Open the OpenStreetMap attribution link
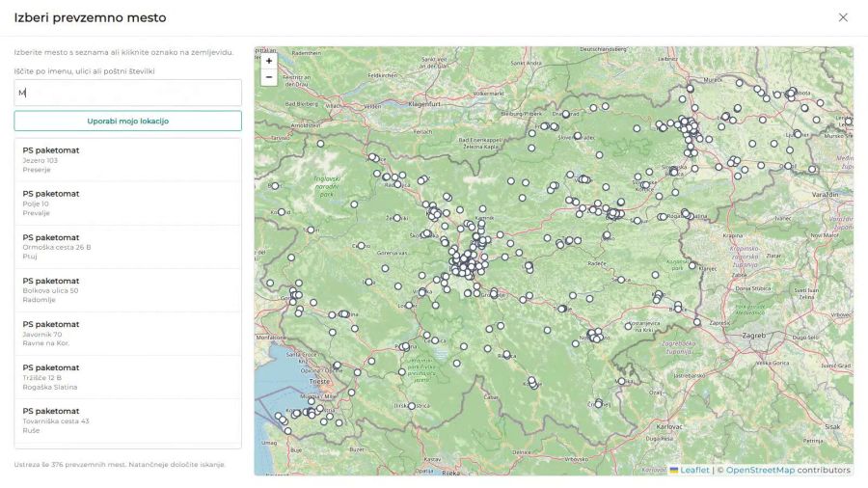The image size is (868, 488). point(760,470)
